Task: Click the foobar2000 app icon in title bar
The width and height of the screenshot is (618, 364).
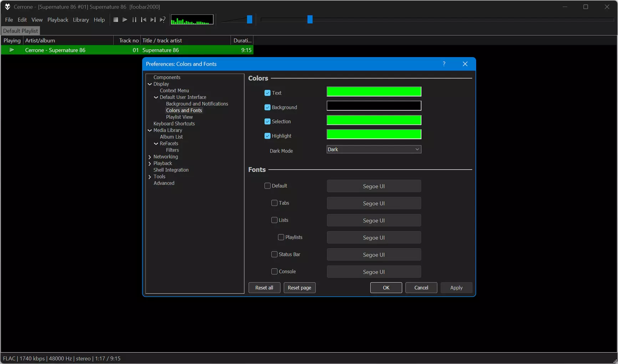Action: [x=7, y=7]
